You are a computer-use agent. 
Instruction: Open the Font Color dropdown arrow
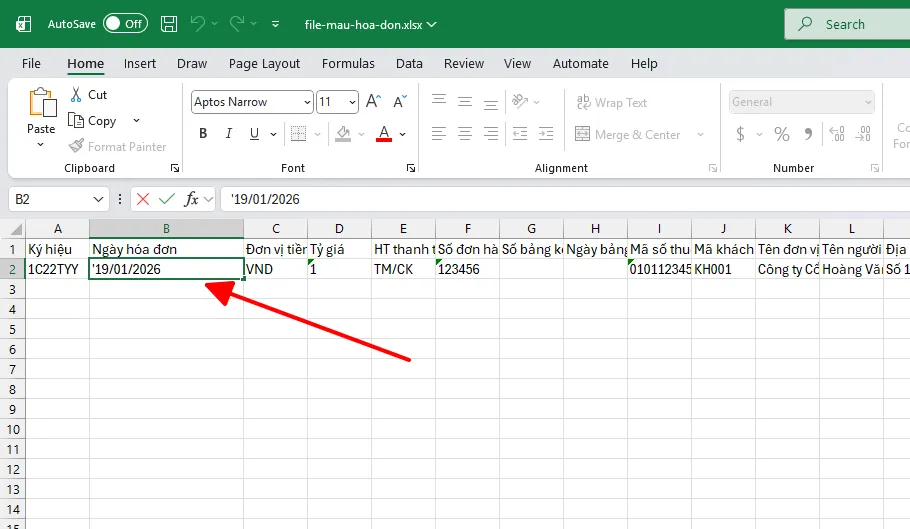point(403,135)
